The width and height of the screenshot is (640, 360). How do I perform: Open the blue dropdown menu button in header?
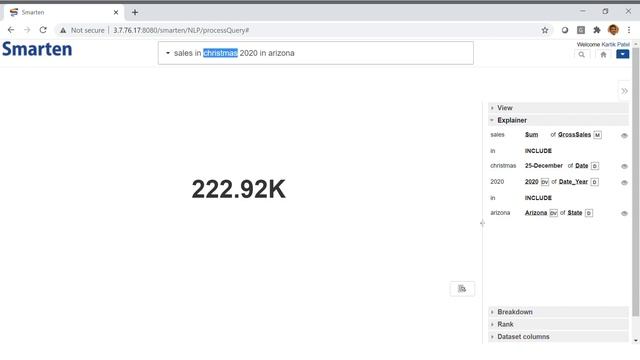click(622, 54)
